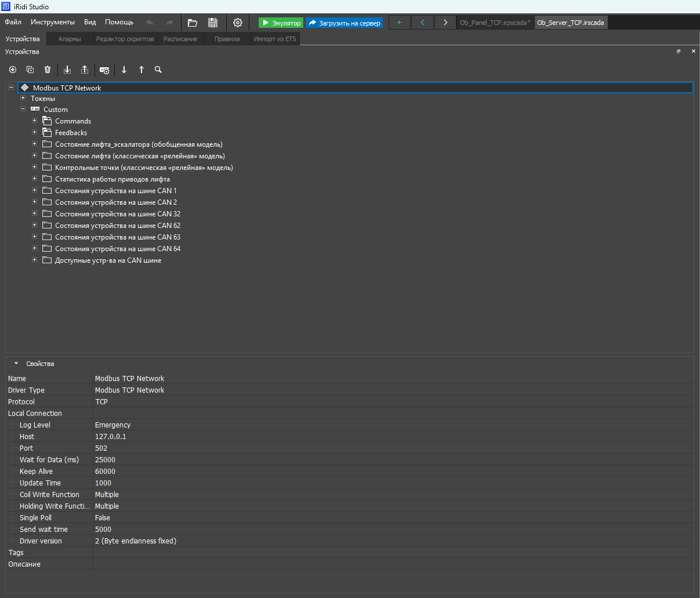Click the import device icon
Image resolution: width=700 pixels, height=598 pixels.
(67, 70)
